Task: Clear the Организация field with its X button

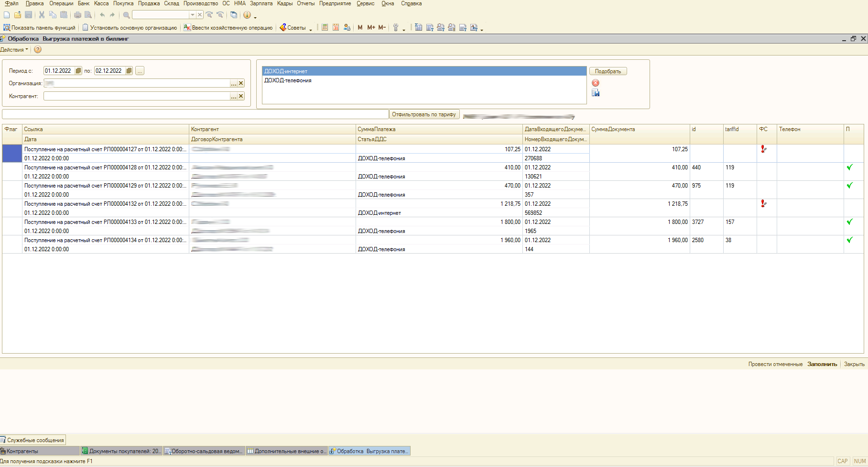Action: [241, 83]
